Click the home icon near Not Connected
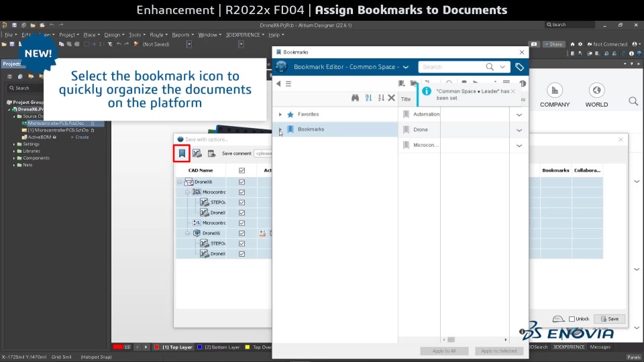644x362 pixels. click(572, 44)
